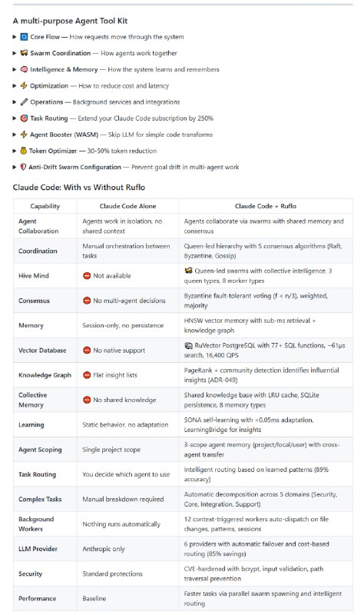Expand the Task Routing section arrow
This screenshot has width=364, height=615.
coord(15,118)
